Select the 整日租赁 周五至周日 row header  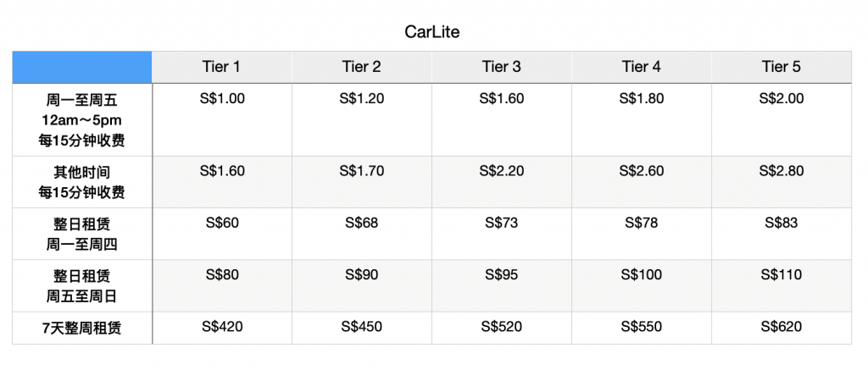point(82,285)
